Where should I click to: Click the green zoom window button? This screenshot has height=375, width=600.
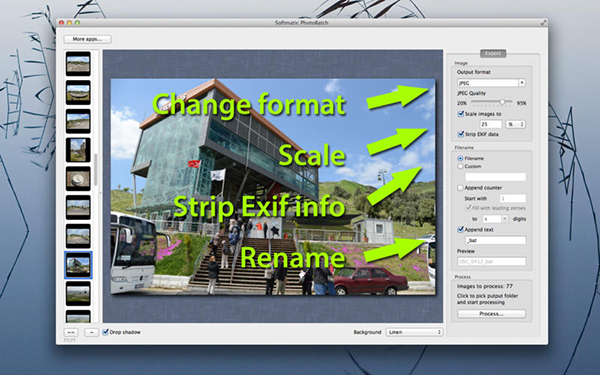pyautogui.click(x=78, y=23)
